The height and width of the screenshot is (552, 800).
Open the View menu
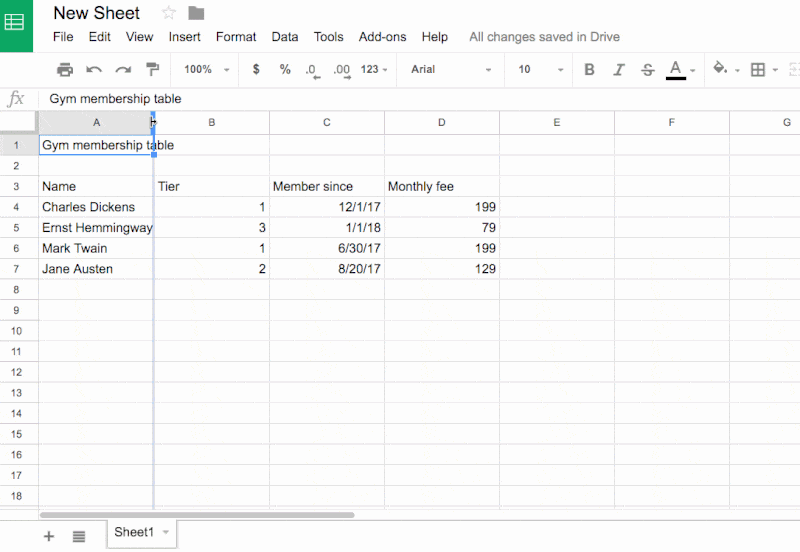pyautogui.click(x=139, y=37)
